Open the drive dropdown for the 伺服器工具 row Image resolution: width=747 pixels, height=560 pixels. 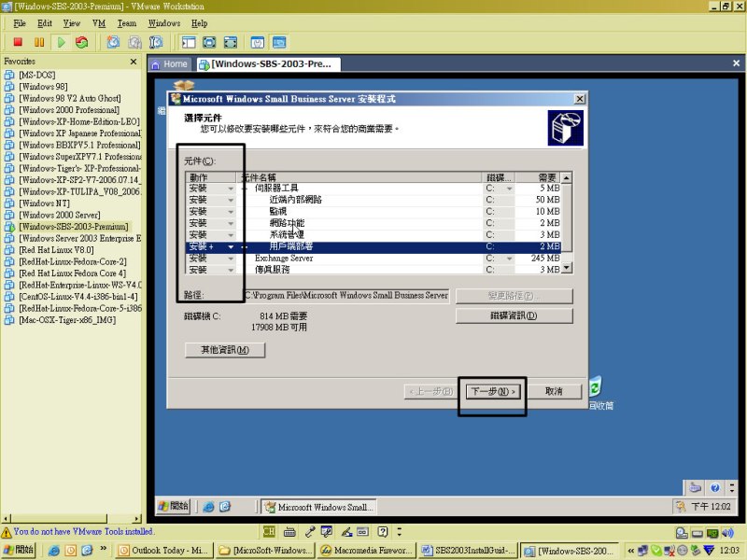[x=509, y=189]
